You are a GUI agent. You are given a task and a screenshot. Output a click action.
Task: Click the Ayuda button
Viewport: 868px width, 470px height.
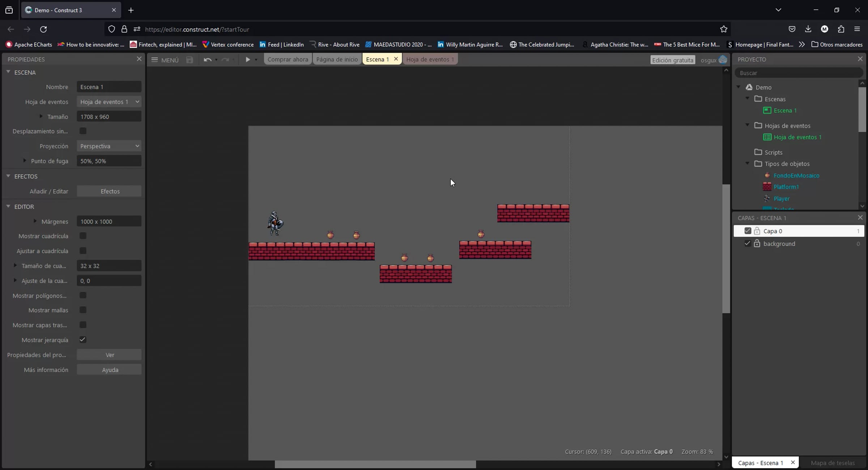pos(110,370)
